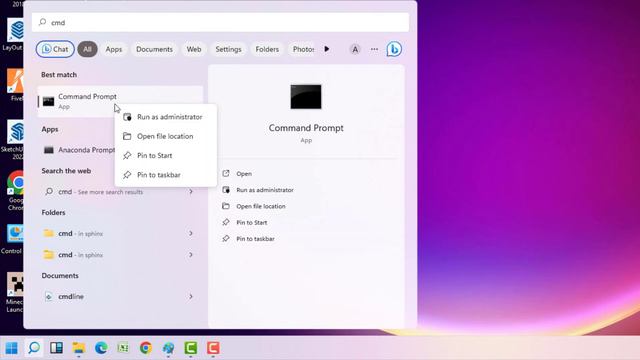The width and height of the screenshot is (640, 360).
Task: Click the cmd search input field
Action: [220, 22]
